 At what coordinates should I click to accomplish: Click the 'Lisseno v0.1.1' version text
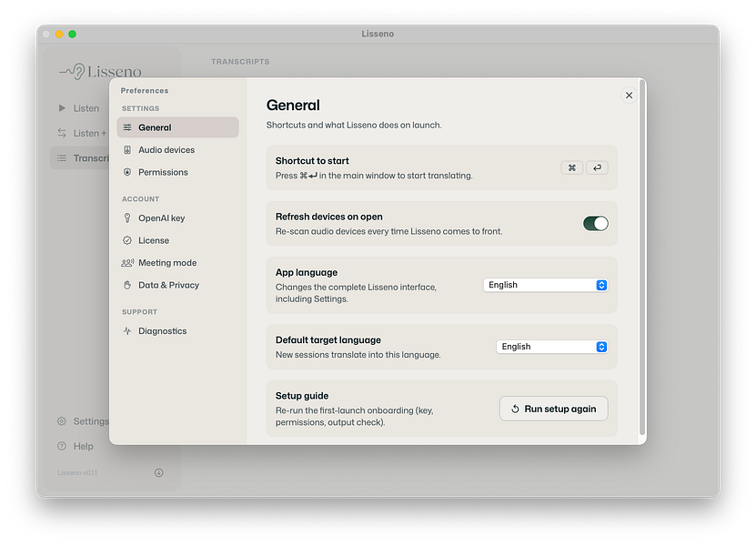click(77, 472)
